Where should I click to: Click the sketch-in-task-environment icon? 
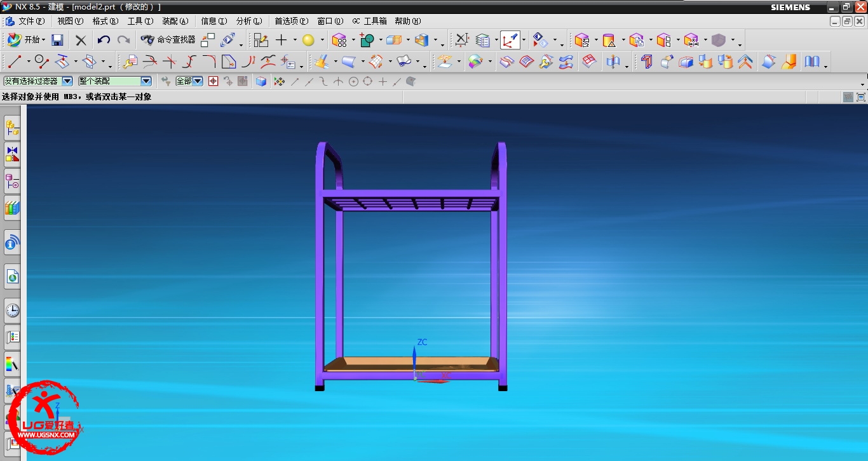(261, 40)
